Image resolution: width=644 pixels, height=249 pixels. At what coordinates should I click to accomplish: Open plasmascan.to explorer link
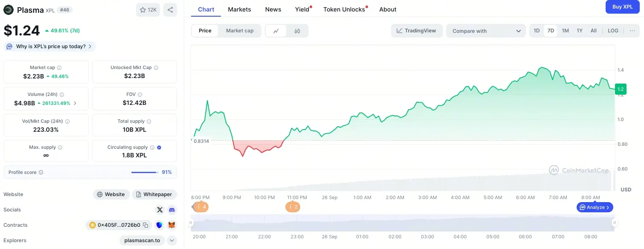click(142, 240)
